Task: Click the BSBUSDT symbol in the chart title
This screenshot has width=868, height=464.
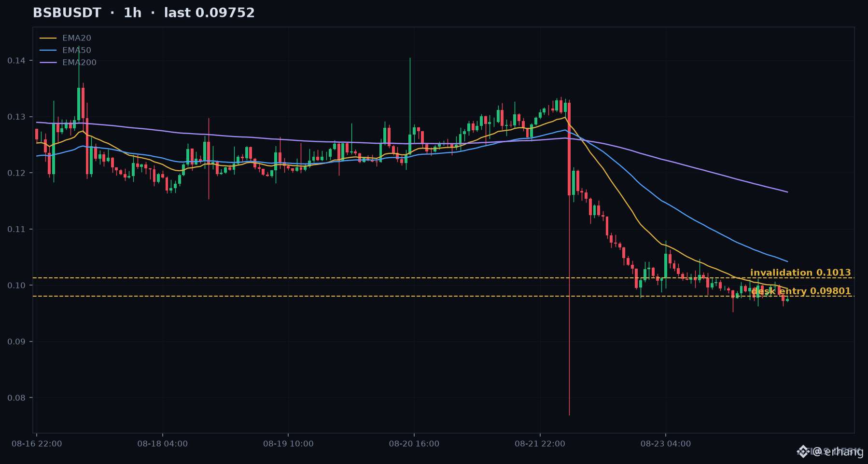Action: click(x=67, y=13)
